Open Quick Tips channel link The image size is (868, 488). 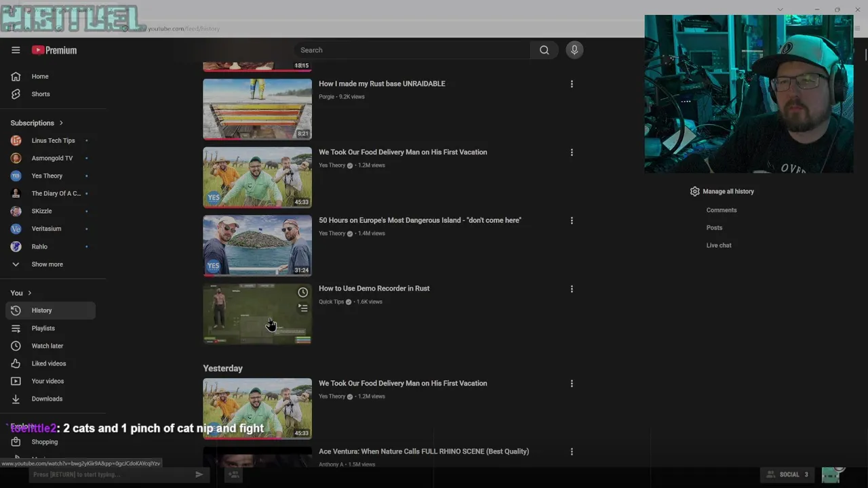[x=331, y=302]
